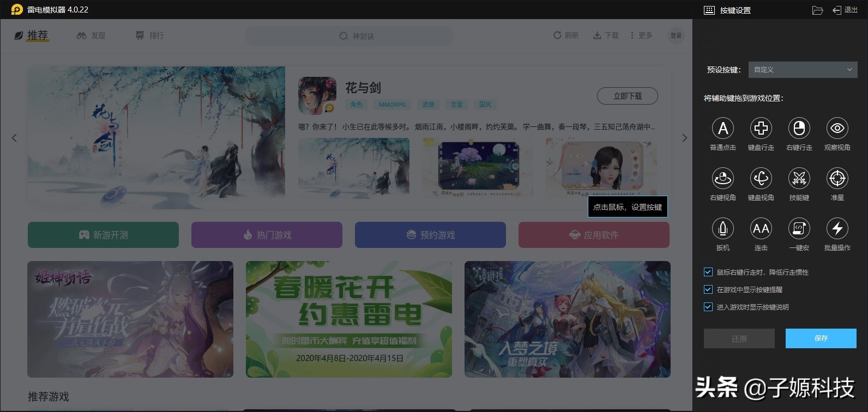Screen dimensions: 868x412
Task: Click the 按键设置 keyboard icon
Action: coord(709,10)
